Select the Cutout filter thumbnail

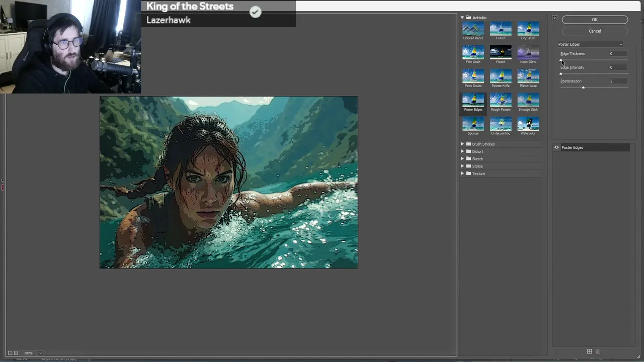(x=501, y=29)
